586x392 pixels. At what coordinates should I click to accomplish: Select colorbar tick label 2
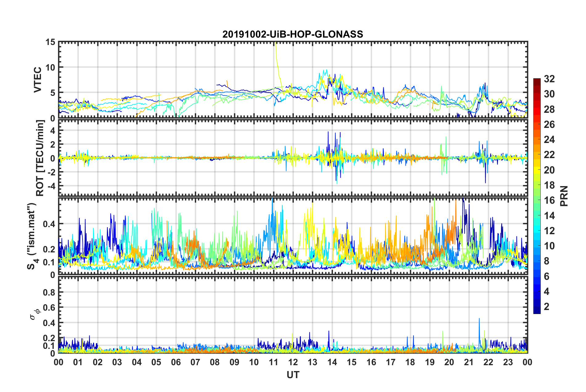[547, 307]
